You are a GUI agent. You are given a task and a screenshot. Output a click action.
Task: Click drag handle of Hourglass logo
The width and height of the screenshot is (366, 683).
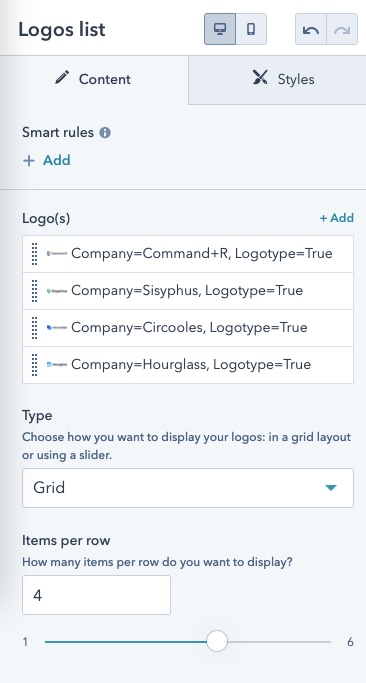coord(35,365)
